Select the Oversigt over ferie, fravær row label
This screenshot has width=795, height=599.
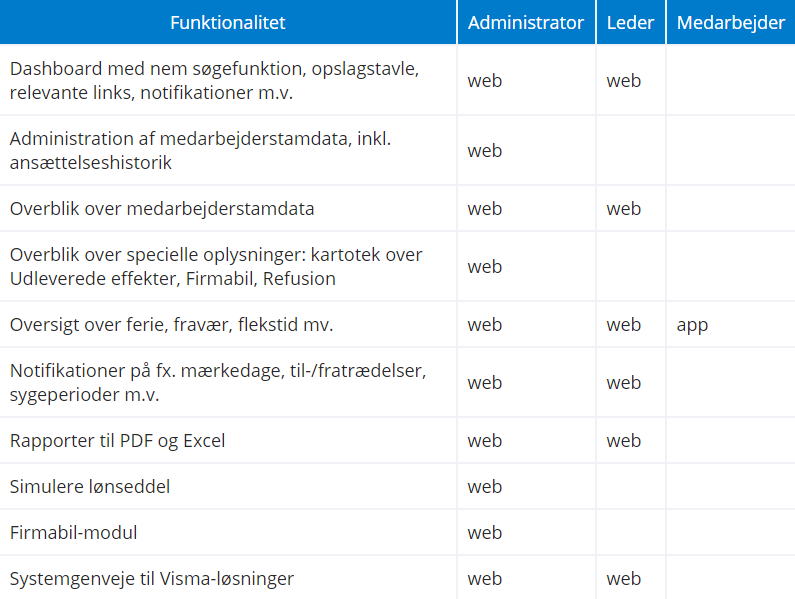tap(171, 325)
